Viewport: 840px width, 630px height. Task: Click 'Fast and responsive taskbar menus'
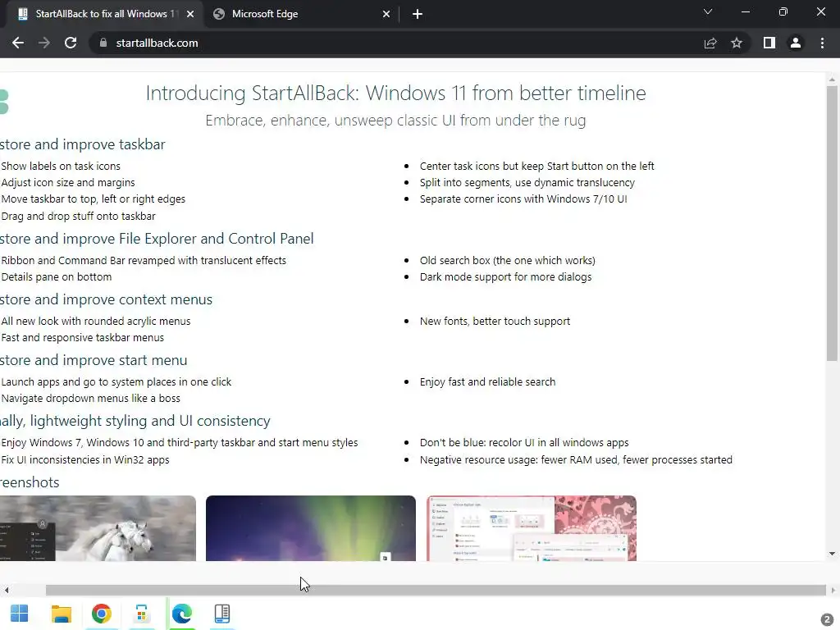point(83,337)
